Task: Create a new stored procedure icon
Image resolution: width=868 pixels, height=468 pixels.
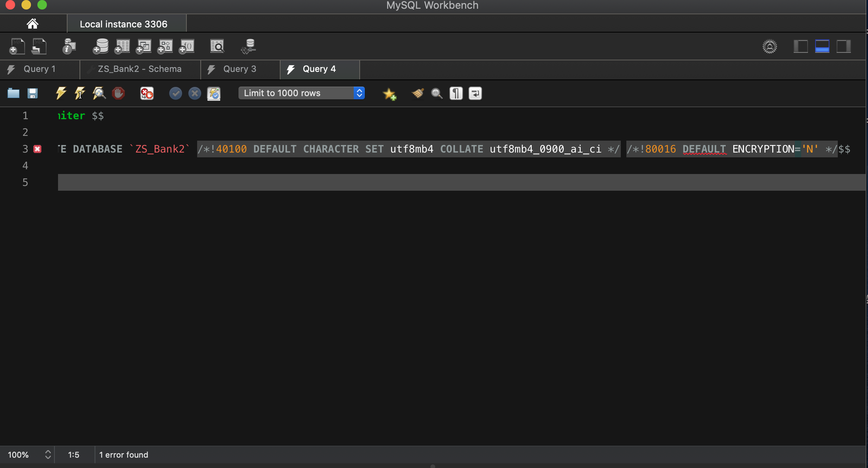Action: pos(165,46)
